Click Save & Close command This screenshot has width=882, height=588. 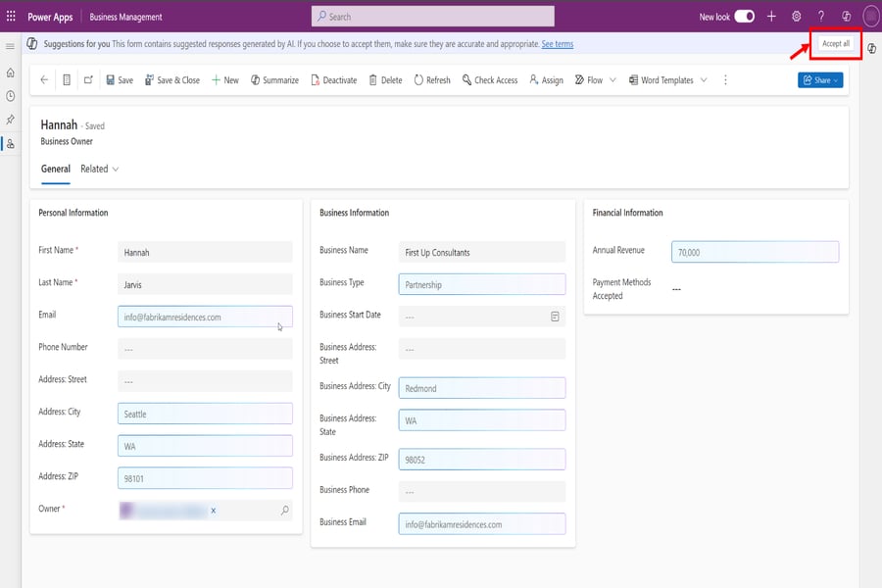click(172, 80)
